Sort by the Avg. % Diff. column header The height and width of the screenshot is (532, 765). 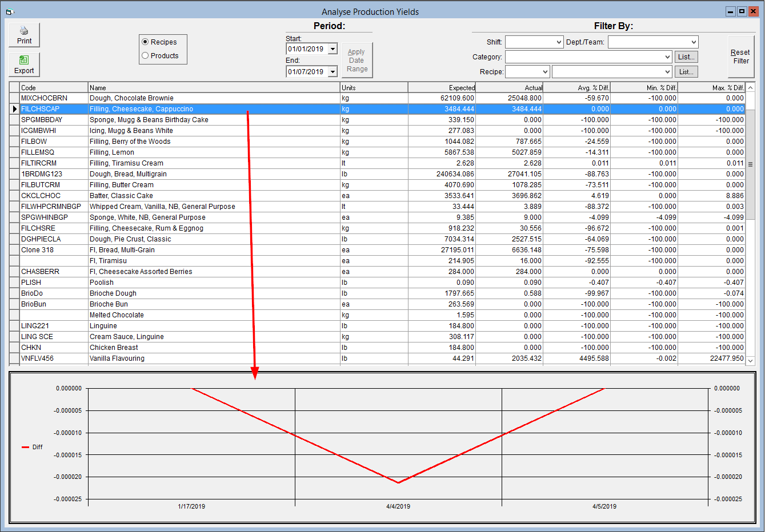coord(576,87)
